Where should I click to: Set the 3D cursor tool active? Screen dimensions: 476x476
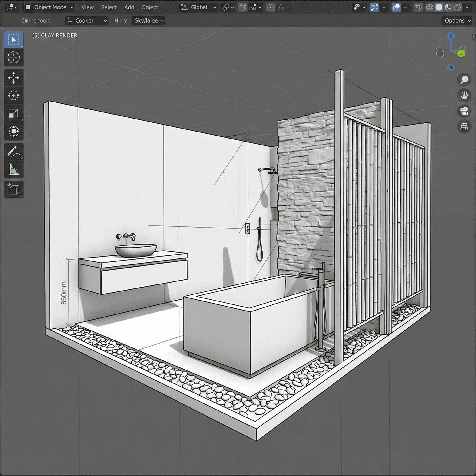click(14, 57)
